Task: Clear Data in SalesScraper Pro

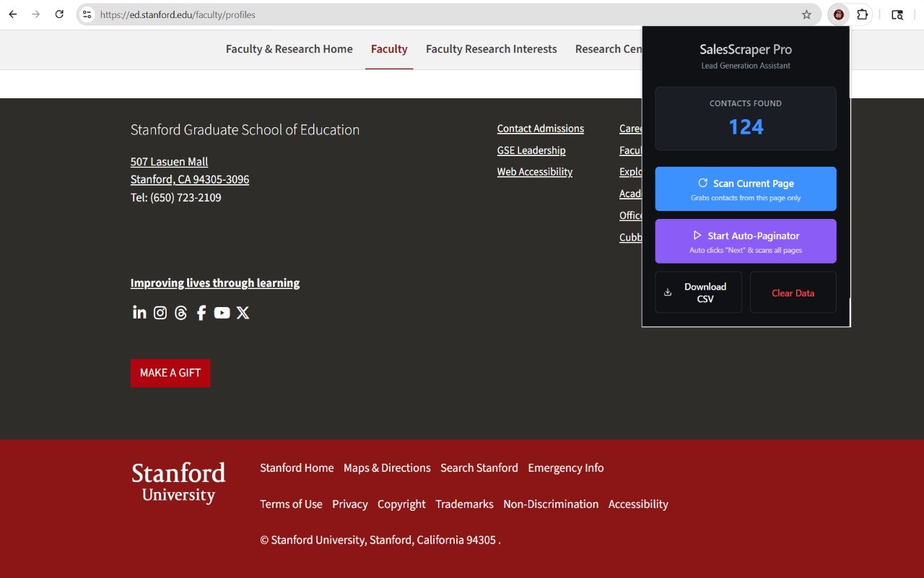Action: pyautogui.click(x=793, y=293)
